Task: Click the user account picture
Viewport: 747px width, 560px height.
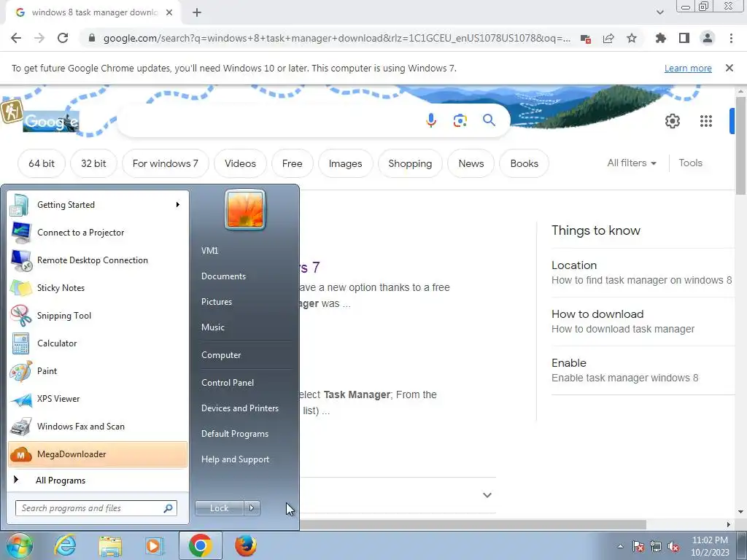Action: point(245,209)
